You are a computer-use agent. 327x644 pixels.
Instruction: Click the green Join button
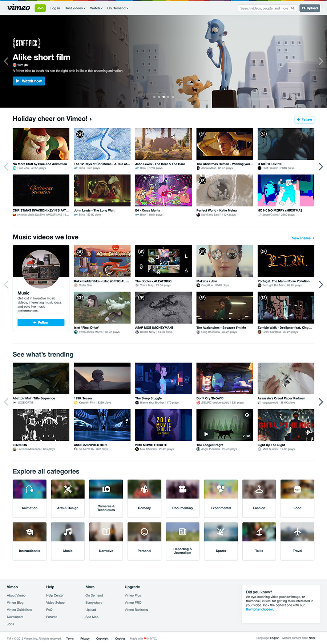click(x=40, y=8)
